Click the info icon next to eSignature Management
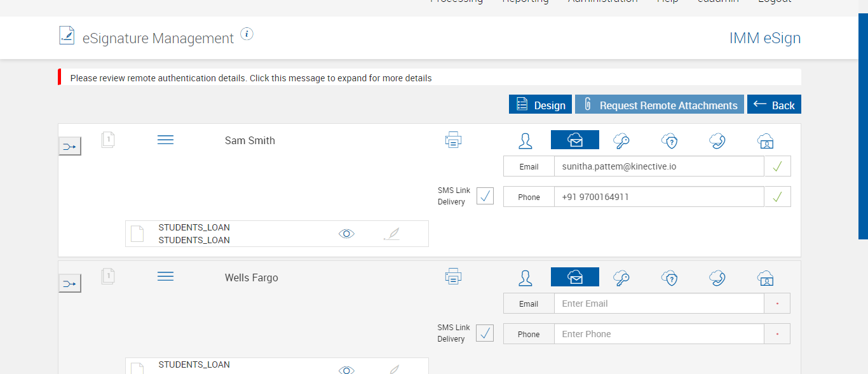 pos(247,34)
